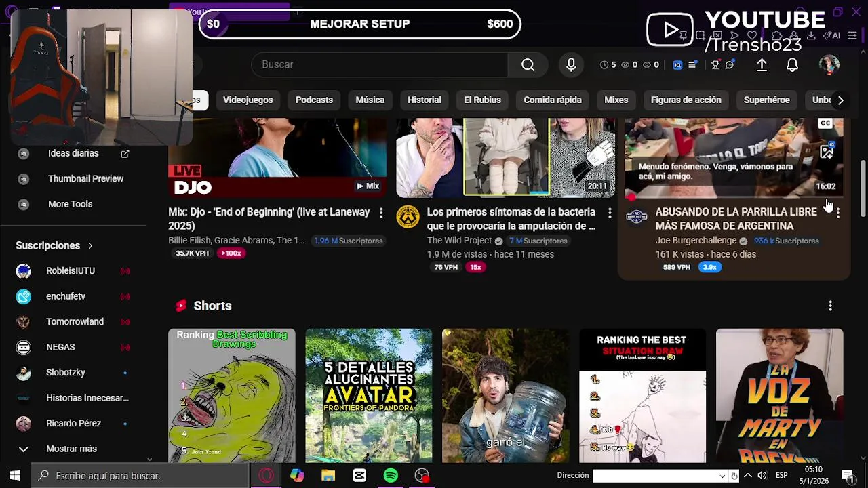Click in the Buscar search field
Image resolution: width=868 pixels, height=488 pixels.
(380, 64)
